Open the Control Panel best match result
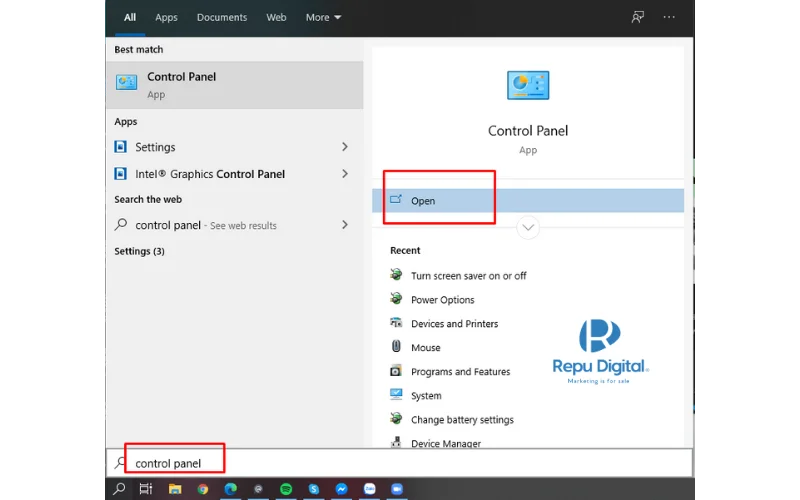 tap(234, 85)
